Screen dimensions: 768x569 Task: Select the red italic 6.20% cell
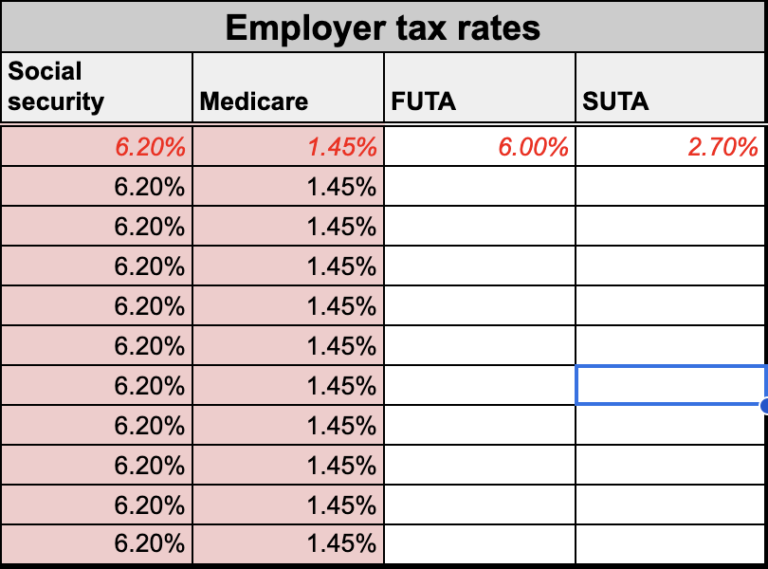96,147
